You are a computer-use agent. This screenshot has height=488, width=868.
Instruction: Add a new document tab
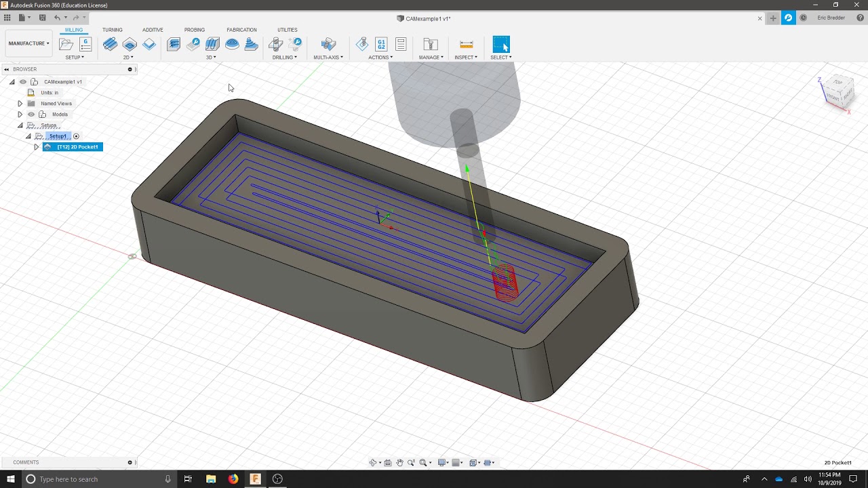coord(773,18)
